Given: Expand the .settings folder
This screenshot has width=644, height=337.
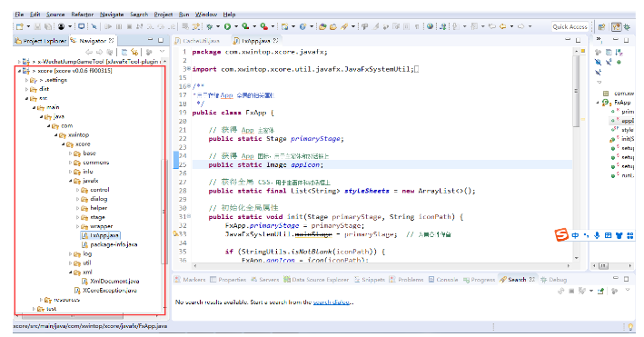Looking at the screenshot, I should point(26,80).
